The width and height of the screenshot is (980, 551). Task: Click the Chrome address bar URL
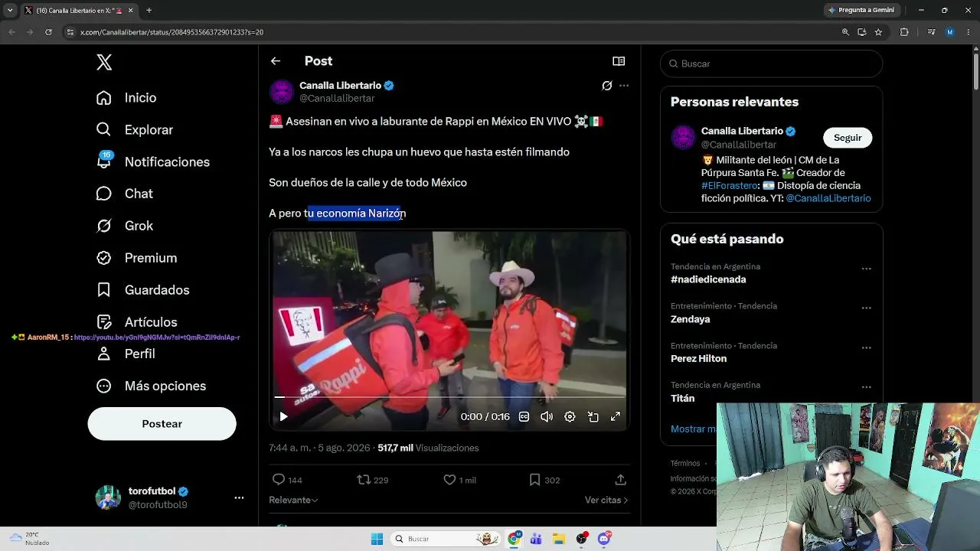coord(172,32)
